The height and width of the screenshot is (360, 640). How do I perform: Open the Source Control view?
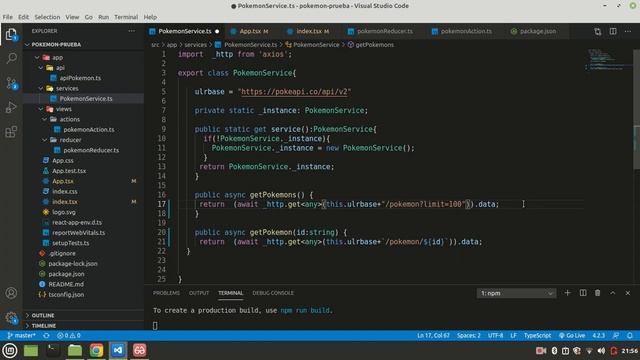pos(11,83)
